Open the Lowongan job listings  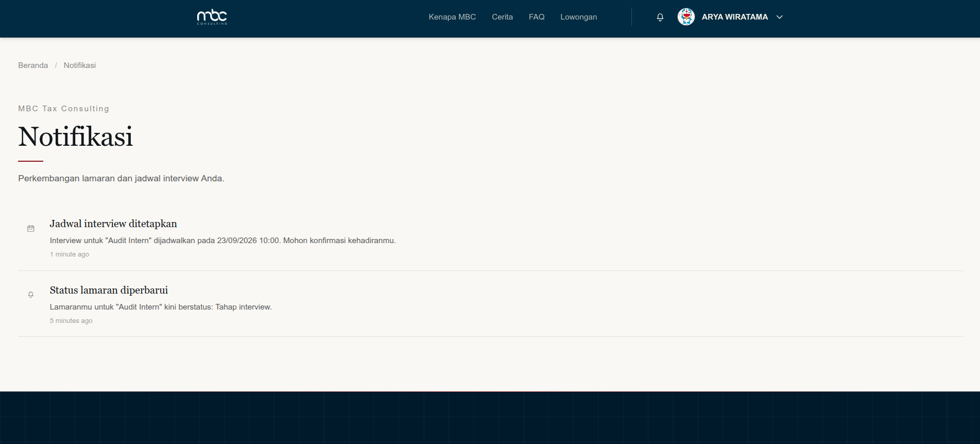[578, 17]
